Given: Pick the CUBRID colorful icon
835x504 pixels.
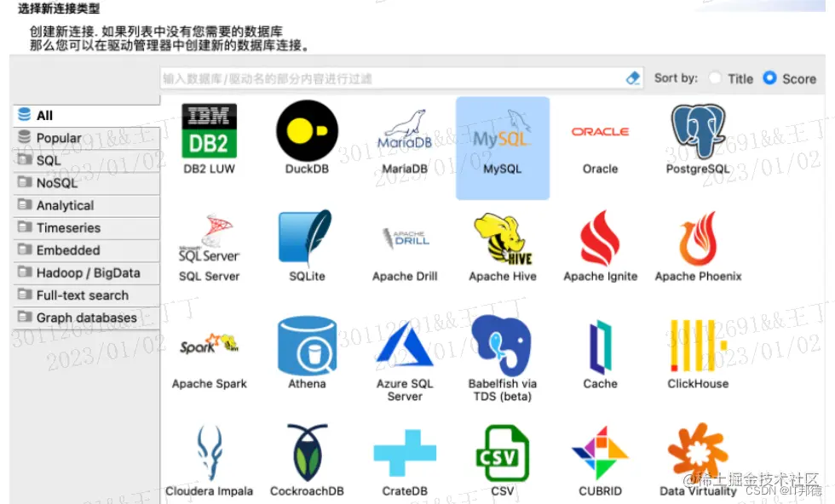Looking at the screenshot, I should coord(600,453).
